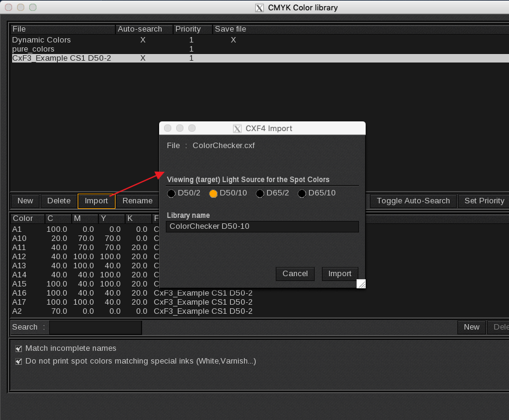
Task: Click New beside the search bar
Action: pos(471,327)
